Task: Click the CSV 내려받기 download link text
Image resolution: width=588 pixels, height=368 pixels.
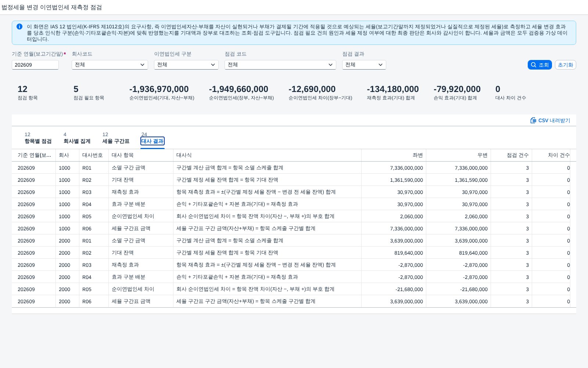Action: coord(554,120)
